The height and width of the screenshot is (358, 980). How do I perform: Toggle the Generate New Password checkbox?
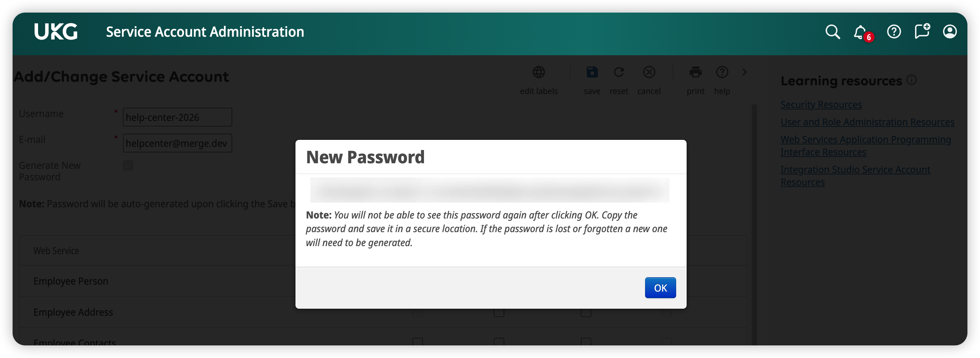coord(128,166)
